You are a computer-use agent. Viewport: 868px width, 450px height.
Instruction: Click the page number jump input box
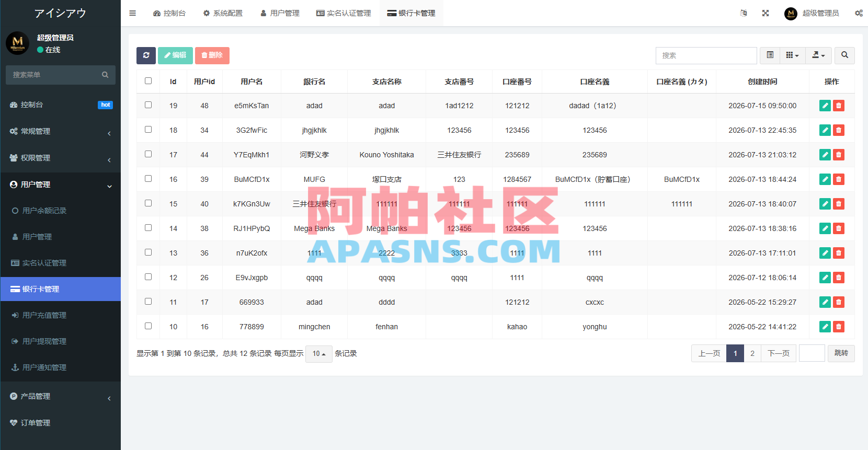812,354
